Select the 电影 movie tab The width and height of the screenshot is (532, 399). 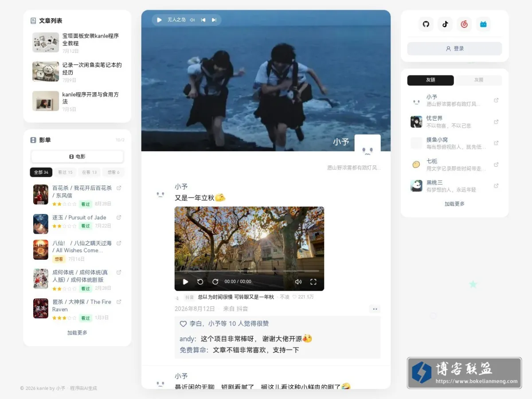(x=77, y=156)
